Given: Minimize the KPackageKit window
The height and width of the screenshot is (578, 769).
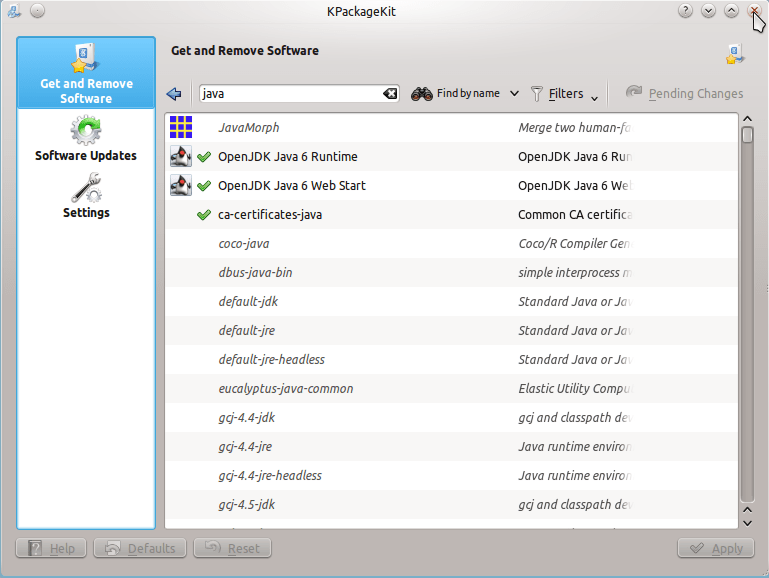Looking at the screenshot, I should (x=708, y=11).
